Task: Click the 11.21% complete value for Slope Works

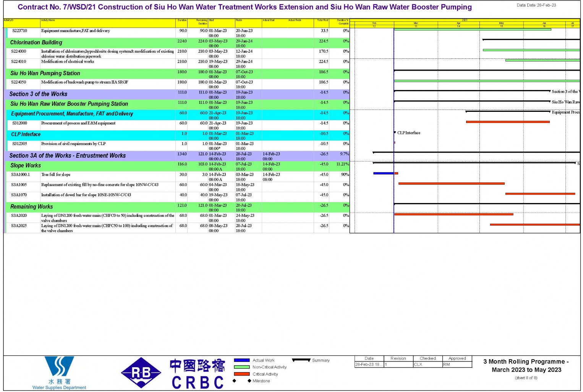Action: (343, 165)
